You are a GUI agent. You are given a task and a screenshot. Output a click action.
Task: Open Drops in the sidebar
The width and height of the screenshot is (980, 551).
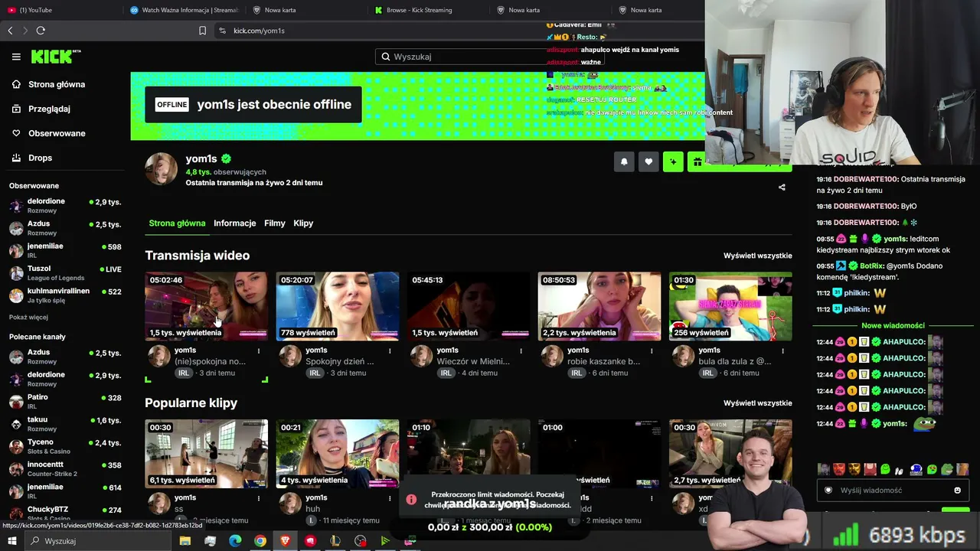pos(40,158)
